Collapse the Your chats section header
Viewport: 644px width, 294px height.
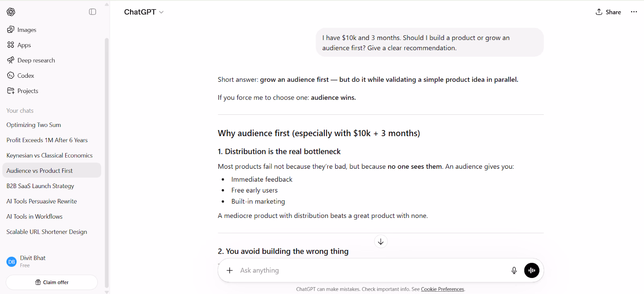[20, 111]
